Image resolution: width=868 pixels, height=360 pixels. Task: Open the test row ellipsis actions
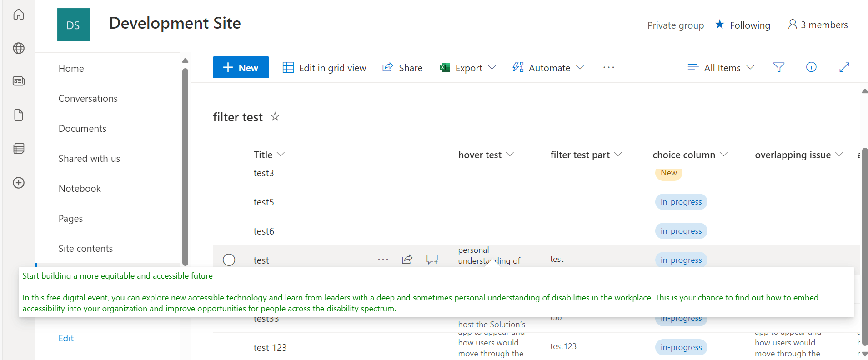pos(383,260)
